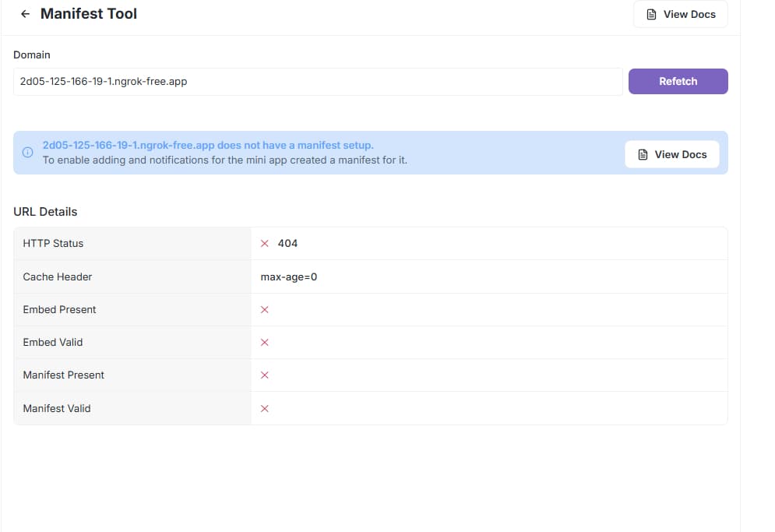Click the red X in Embed Valid row
The image size is (775, 532).
click(265, 342)
